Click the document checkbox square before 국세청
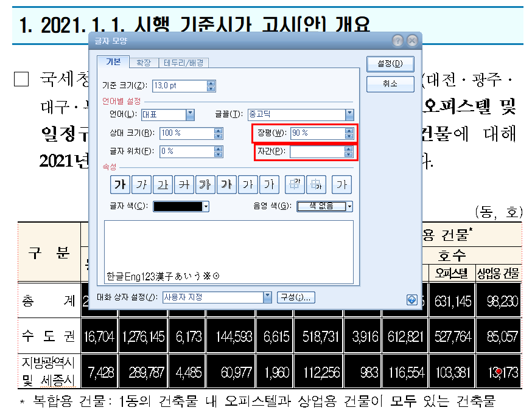532x413 pixels. pyautogui.click(x=21, y=79)
